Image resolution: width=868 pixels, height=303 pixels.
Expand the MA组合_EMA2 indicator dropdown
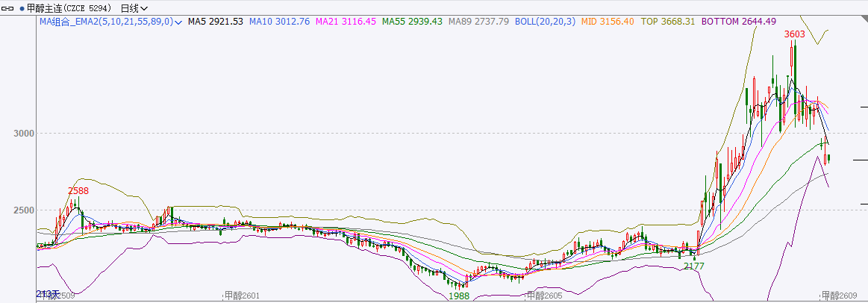(x=178, y=22)
